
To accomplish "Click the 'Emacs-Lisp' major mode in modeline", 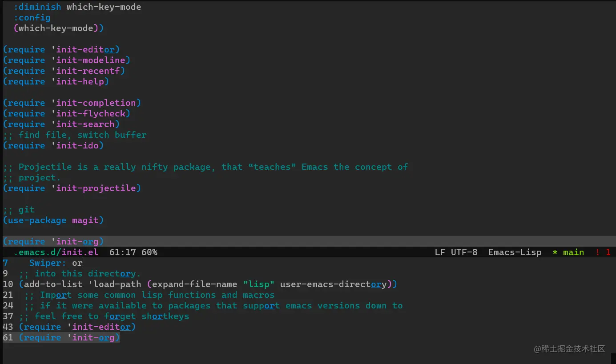I will point(515,252).
